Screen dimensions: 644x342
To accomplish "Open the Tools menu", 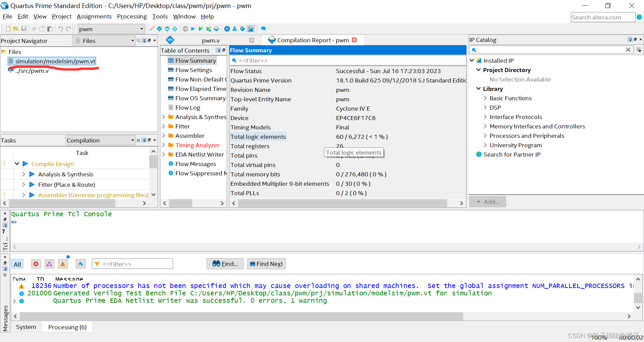I will click(x=160, y=16).
